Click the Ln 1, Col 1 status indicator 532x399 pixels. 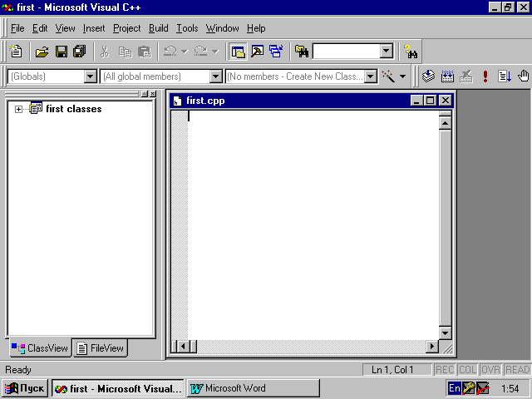pyautogui.click(x=397, y=369)
